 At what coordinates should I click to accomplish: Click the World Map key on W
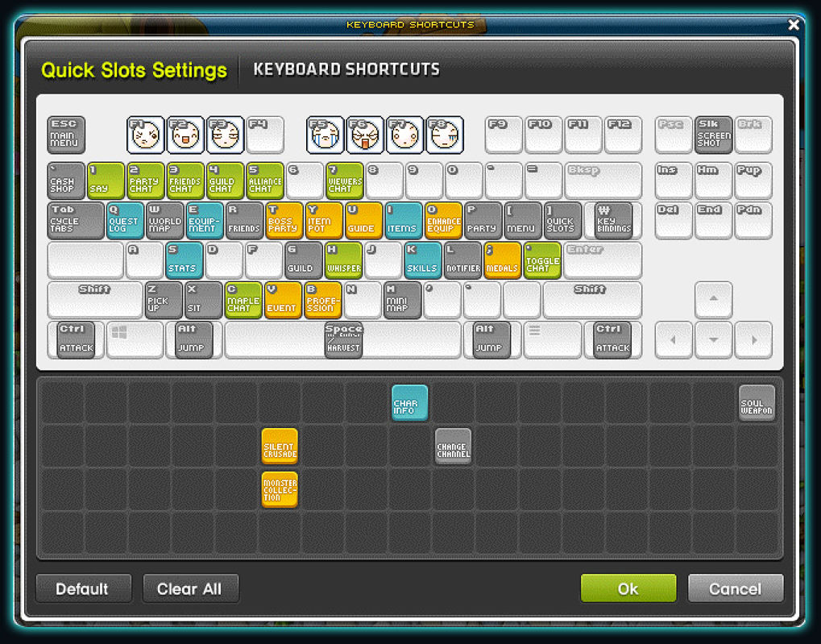(165, 221)
